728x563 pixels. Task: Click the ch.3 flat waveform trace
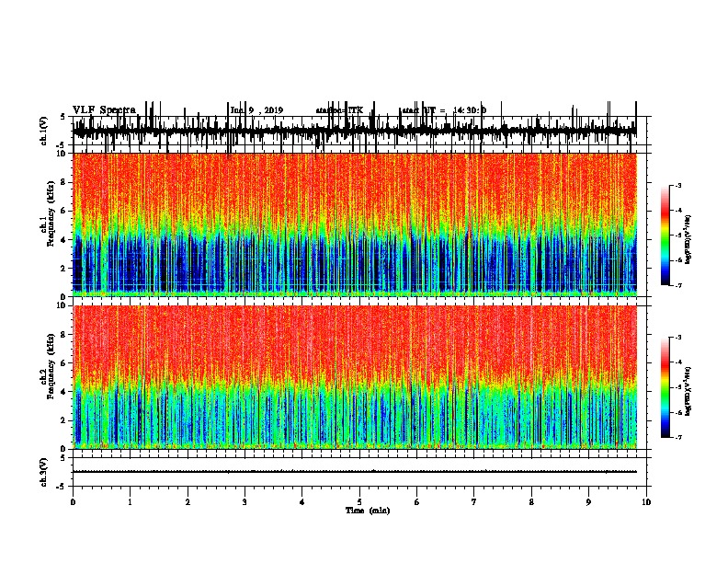(355, 472)
